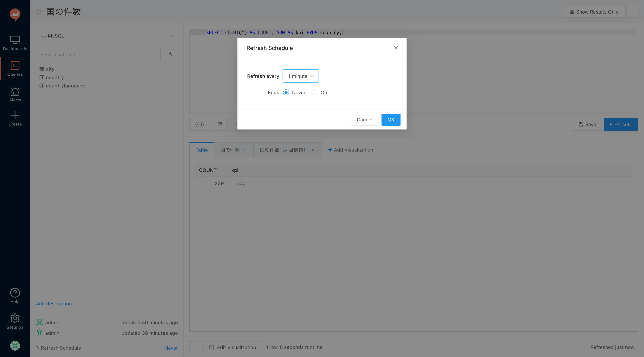Click the Search schema input field
The height and width of the screenshot is (357, 644).
coord(98,54)
